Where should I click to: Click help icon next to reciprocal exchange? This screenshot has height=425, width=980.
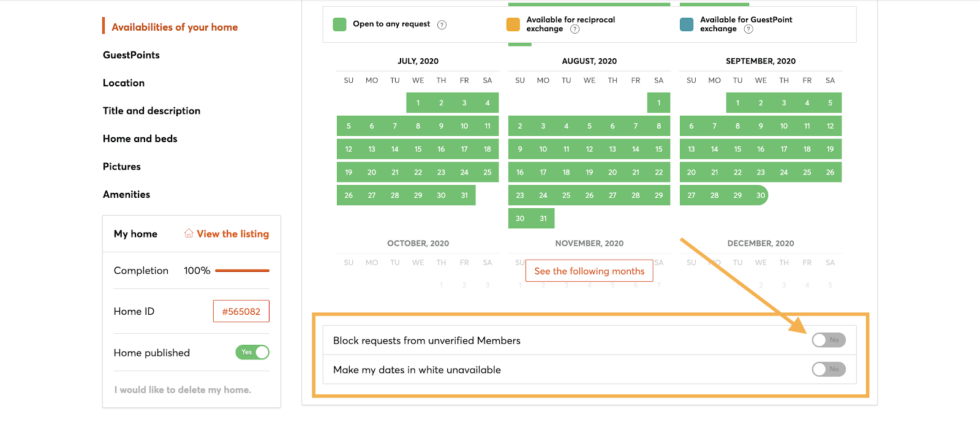[x=575, y=29]
